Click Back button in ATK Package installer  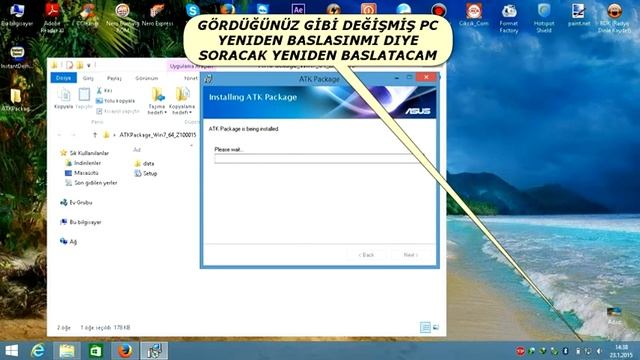(x=366, y=255)
